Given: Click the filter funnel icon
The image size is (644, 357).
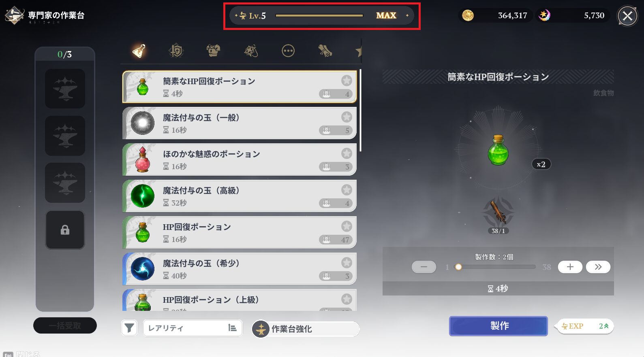Looking at the screenshot, I should pyautogui.click(x=129, y=328).
